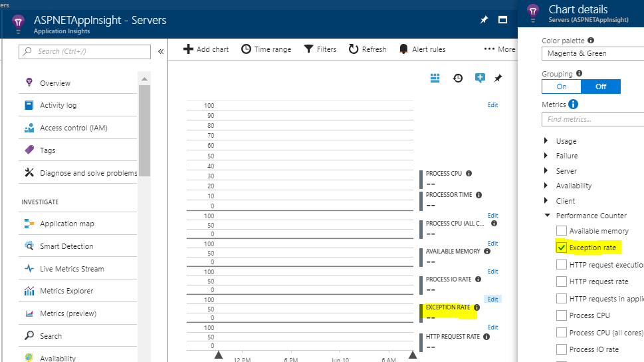Open Live Metrics Stream
Viewport: 644px width, 362px height.
tap(78, 269)
